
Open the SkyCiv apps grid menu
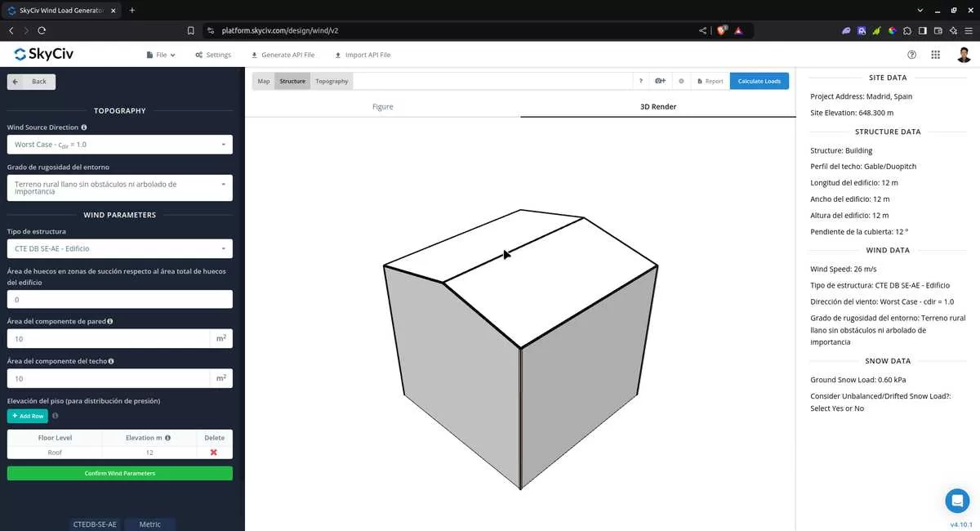936,55
